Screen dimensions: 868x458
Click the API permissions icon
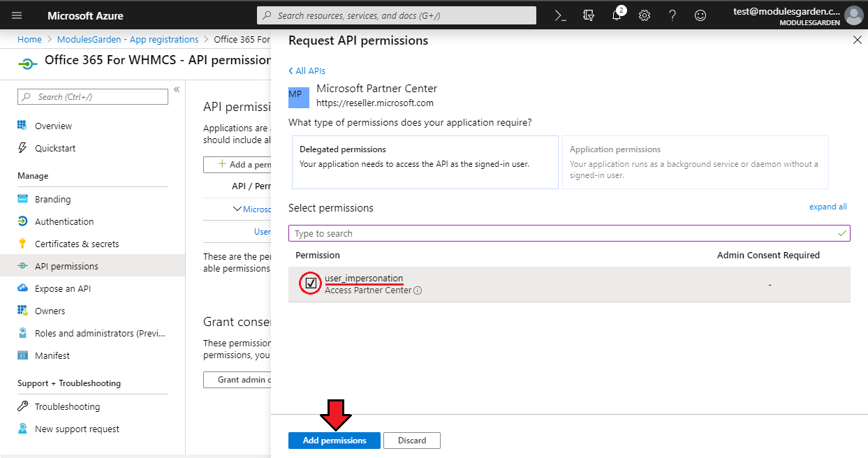pos(22,266)
